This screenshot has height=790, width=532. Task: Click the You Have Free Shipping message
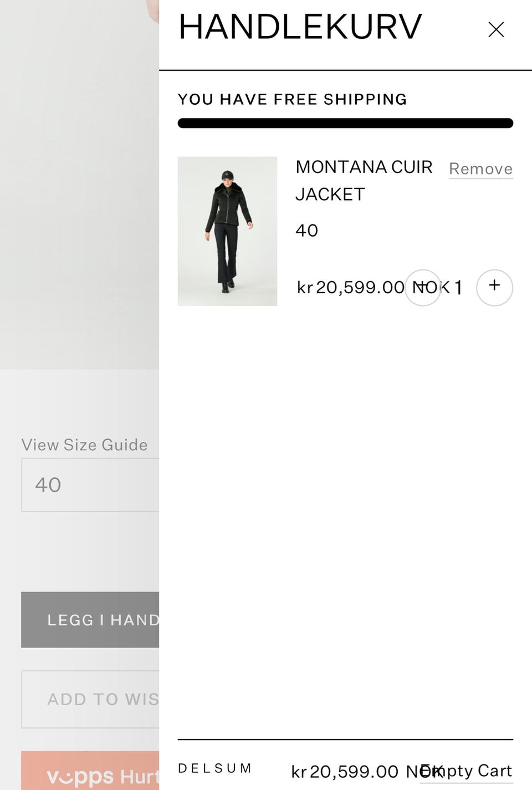(293, 99)
